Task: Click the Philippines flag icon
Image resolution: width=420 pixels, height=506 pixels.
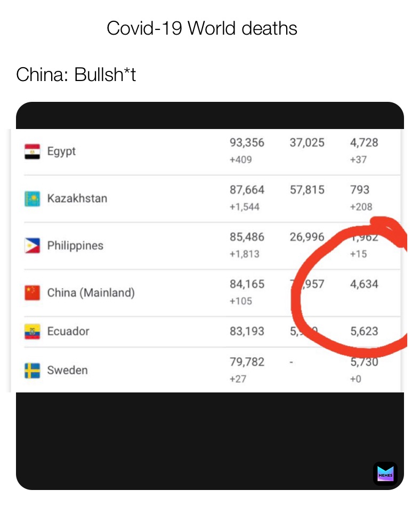Action: pyautogui.click(x=32, y=246)
